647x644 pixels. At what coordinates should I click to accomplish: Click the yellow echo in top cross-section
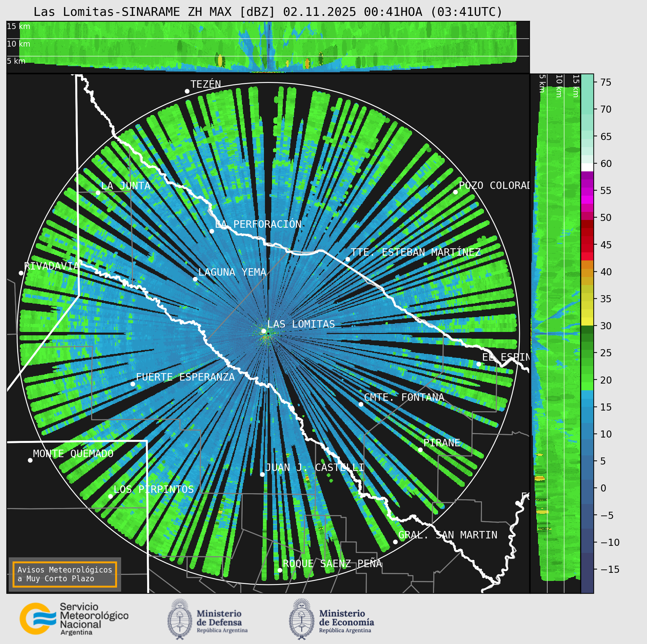point(220,61)
